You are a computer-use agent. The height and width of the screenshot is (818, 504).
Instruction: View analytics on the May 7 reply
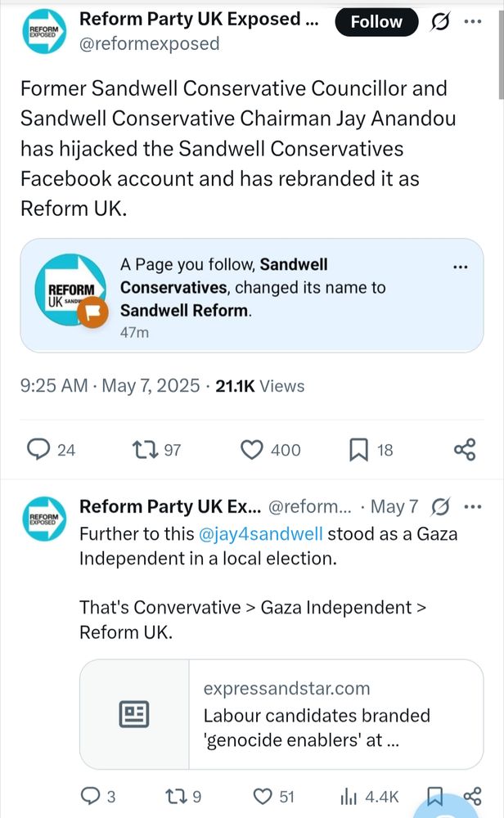tap(349, 795)
